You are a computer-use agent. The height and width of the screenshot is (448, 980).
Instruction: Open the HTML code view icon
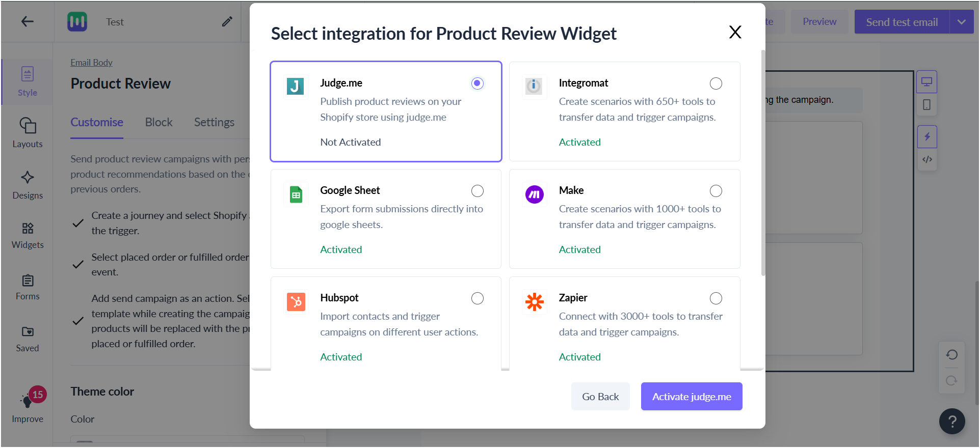[927, 159]
